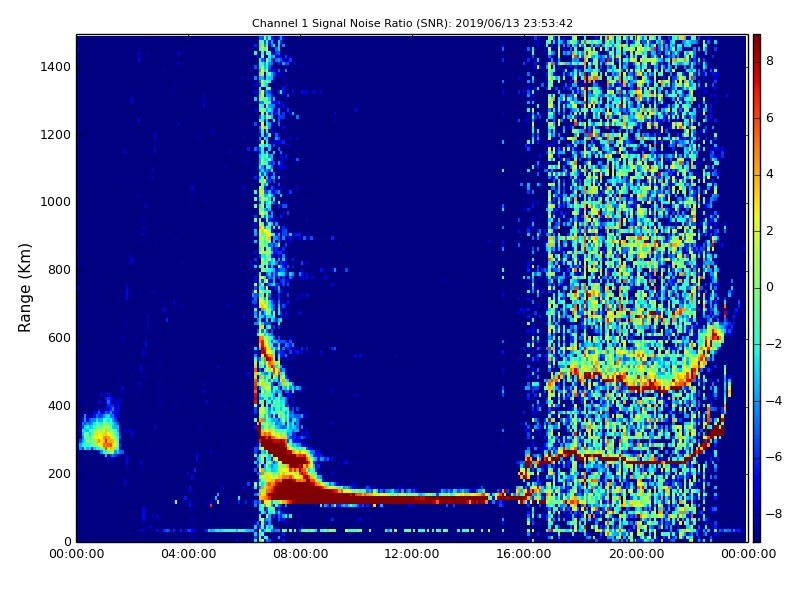Click the colorbar label 2
This screenshot has width=800, height=600.
click(x=770, y=231)
